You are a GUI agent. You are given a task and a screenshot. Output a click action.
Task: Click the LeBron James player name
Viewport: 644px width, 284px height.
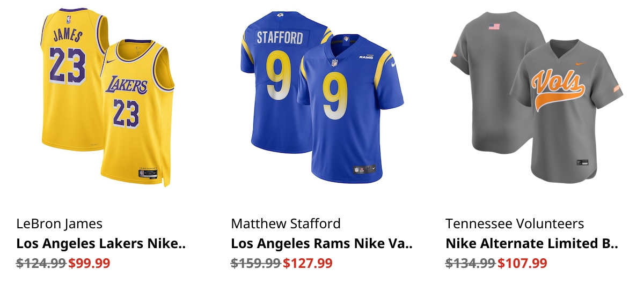pyautogui.click(x=59, y=223)
